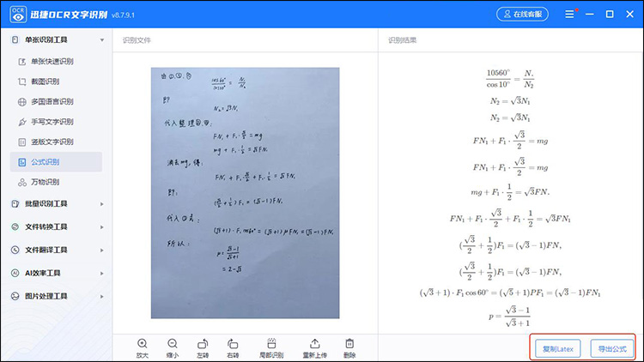Viewport: 644px width, 362px height.
Task: Click the 万物识别 icon
Action: point(22,182)
